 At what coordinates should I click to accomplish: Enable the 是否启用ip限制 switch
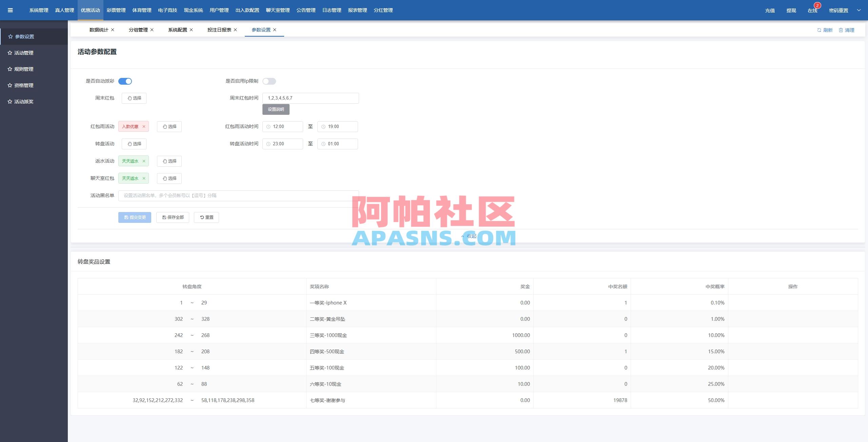[270, 81]
